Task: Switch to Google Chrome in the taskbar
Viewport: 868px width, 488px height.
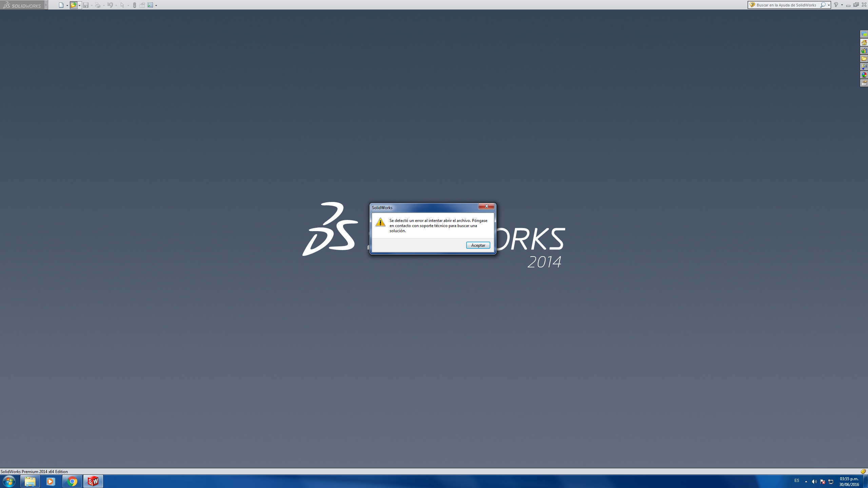Action: point(72,481)
